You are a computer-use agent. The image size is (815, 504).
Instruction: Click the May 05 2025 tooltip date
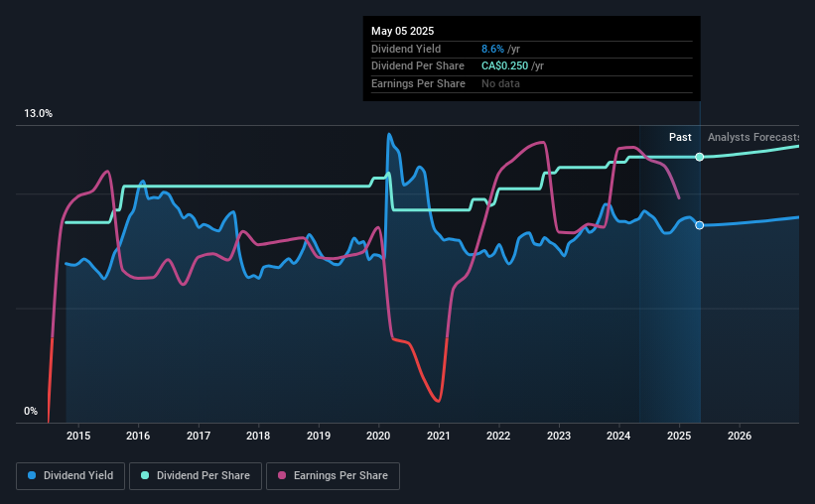pyautogui.click(x=402, y=31)
